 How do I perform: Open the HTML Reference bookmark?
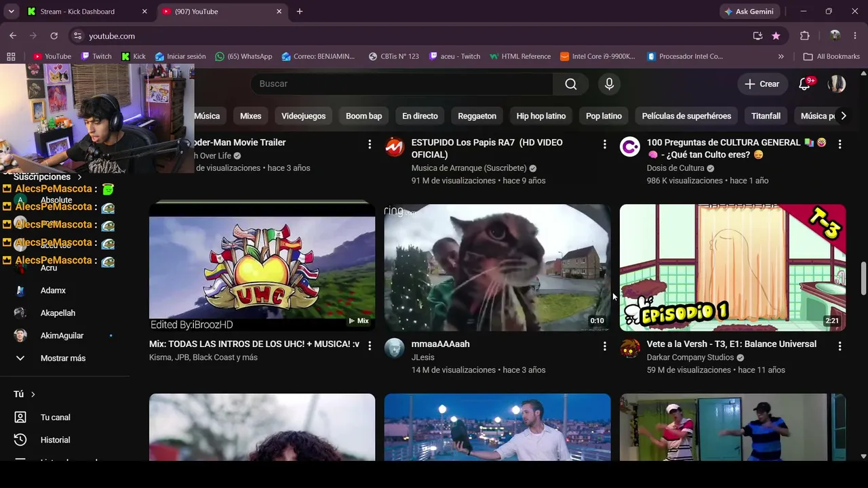click(x=520, y=56)
